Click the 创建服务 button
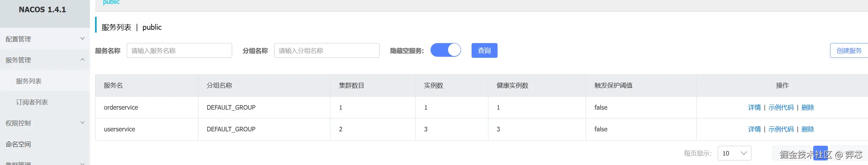Image resolution: width=868 pixels, height=165 pixels. click(x=849, y=50)
